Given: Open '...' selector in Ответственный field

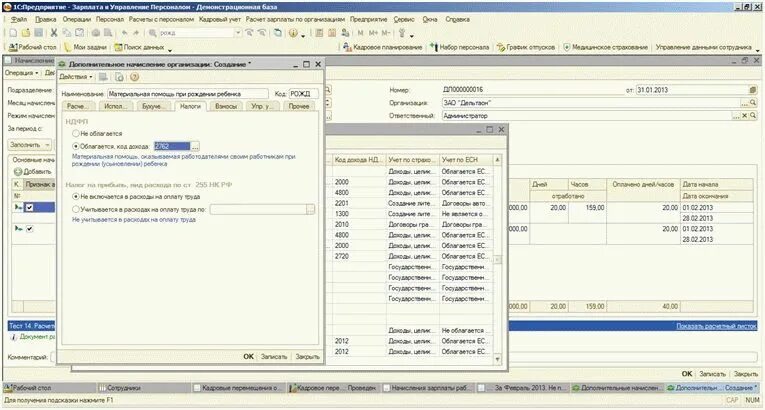Looking at the screenshot, I should 736,116.
